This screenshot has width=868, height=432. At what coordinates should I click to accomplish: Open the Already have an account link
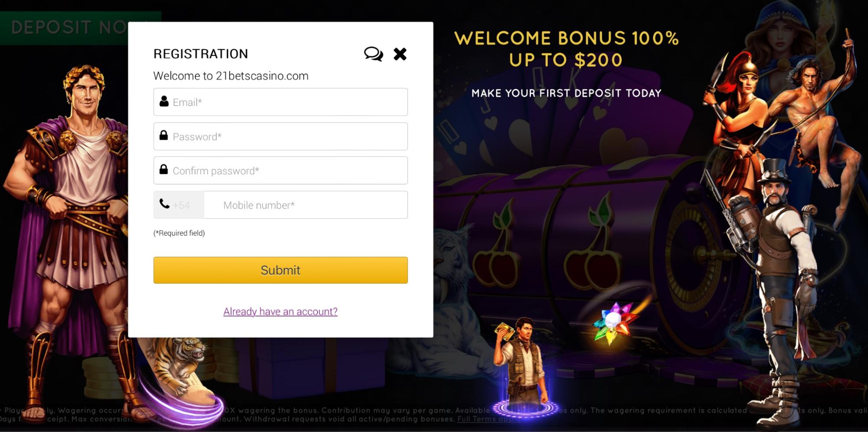pos(281,311)
